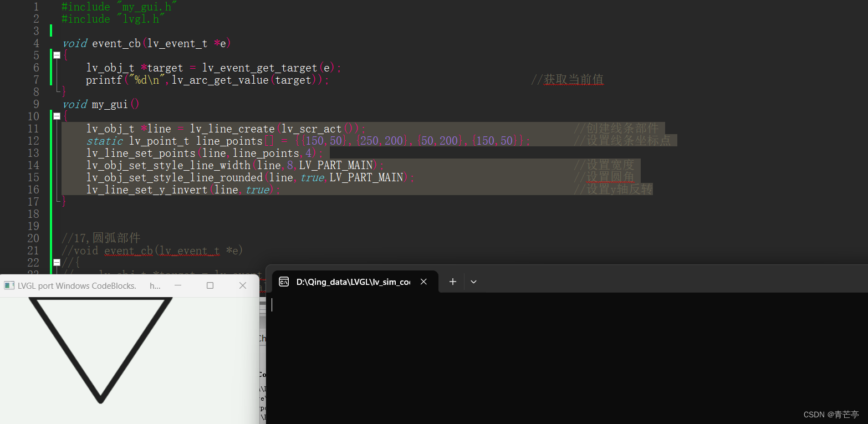Maximize the LVGL port Windows CodeBlocks window
The width and height of the screenshot is (868, 424).
pos(210,285)
